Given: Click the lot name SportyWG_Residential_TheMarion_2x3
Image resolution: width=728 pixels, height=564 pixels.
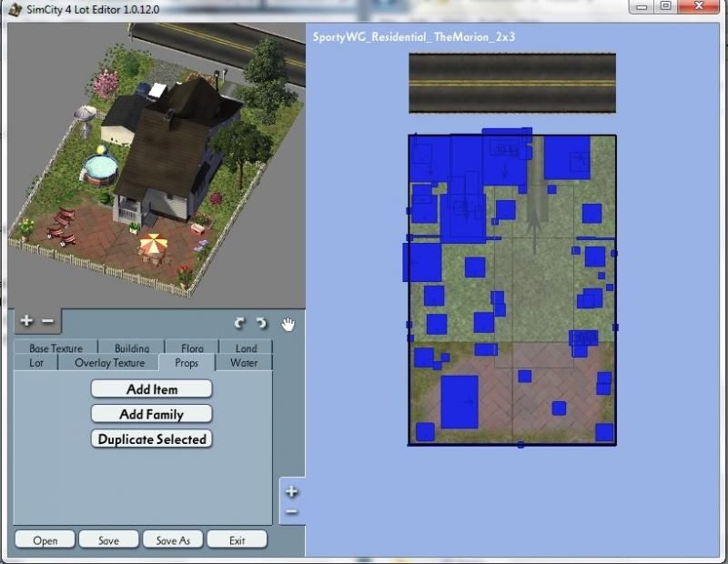Looking at the screenshot, I should pyautogui.click(x=414, y=37).
